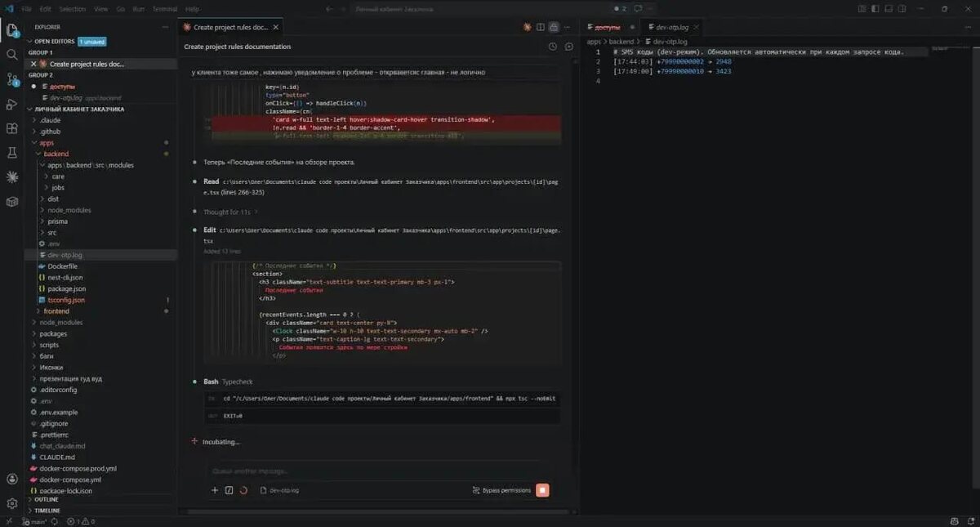Open Run and Debug view
Image resolution: width=980 pixels, height=527 pixels.
12,104
